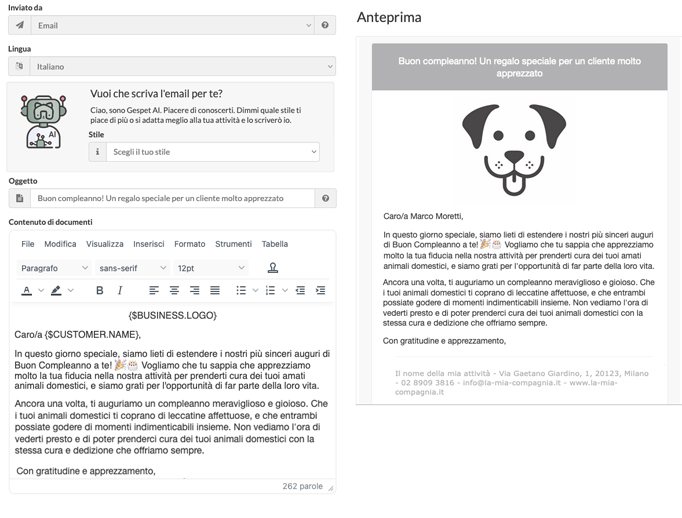Viewport: 682px width, 518px height.
Task: Open the sans-serif font dropdown
Action: [132, 268]
